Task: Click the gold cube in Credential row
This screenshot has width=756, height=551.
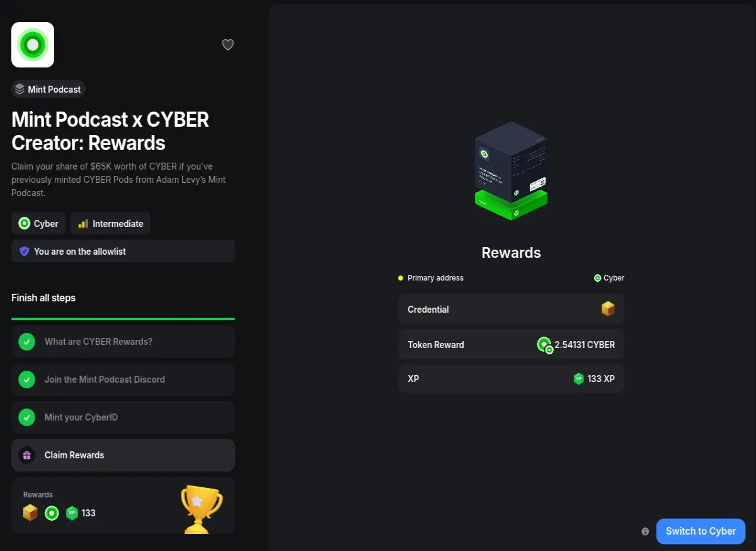Action: (x=608, y=309)
